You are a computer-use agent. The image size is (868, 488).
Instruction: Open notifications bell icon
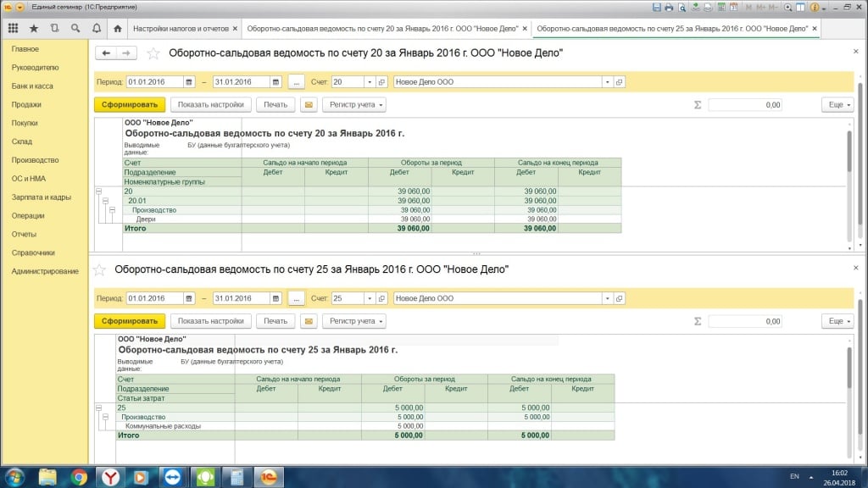(97, 28)
